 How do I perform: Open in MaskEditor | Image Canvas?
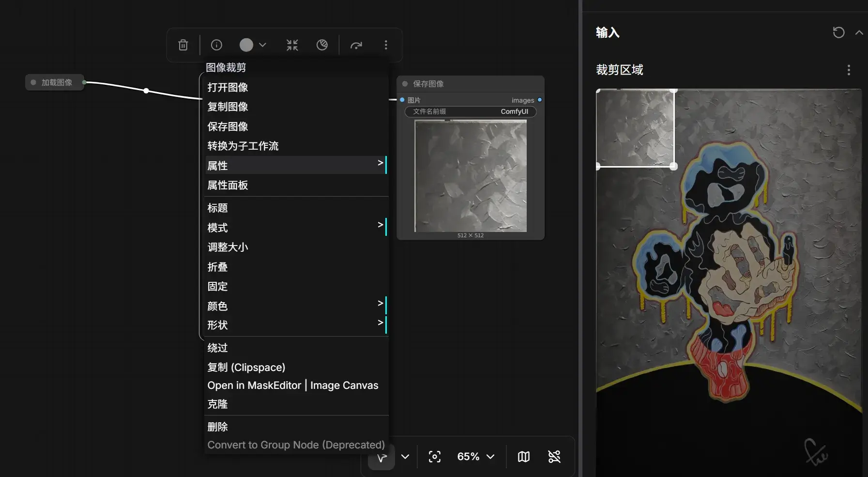point(296,385)
